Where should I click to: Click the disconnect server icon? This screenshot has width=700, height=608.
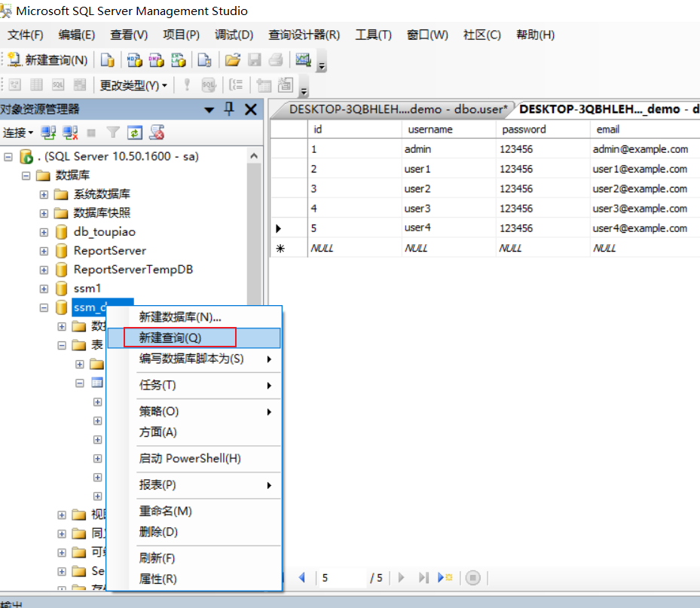[x=70, y=133]
